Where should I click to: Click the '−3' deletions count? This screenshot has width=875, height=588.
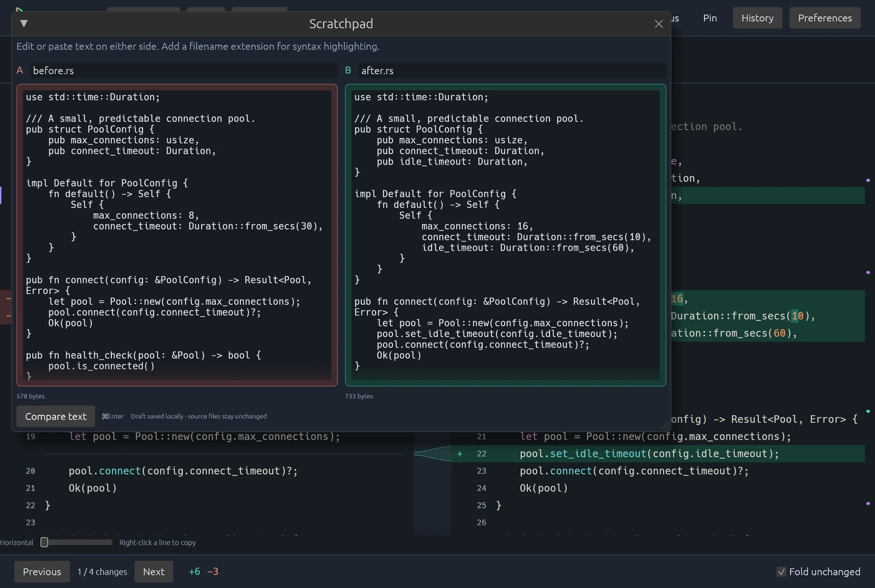tap(213, 572)
